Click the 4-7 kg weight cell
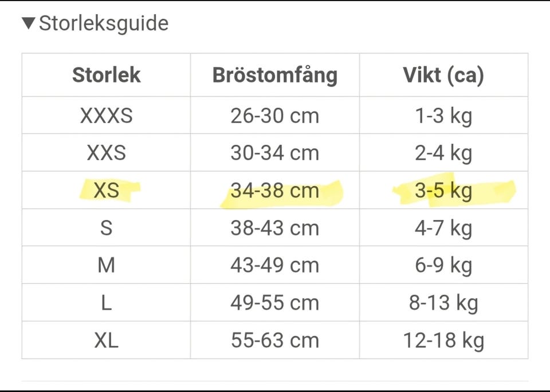The height and width of the screenshot is (392, 550). tap(443, 228)
